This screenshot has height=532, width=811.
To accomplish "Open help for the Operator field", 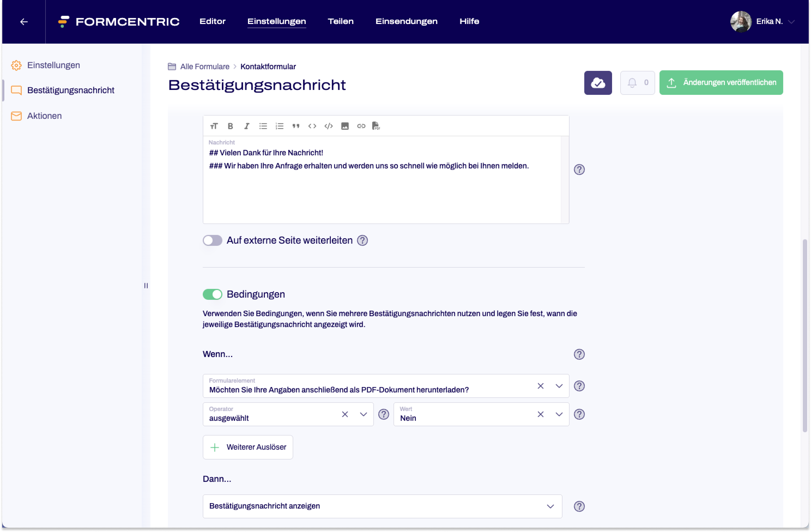I will pos(384,415).
